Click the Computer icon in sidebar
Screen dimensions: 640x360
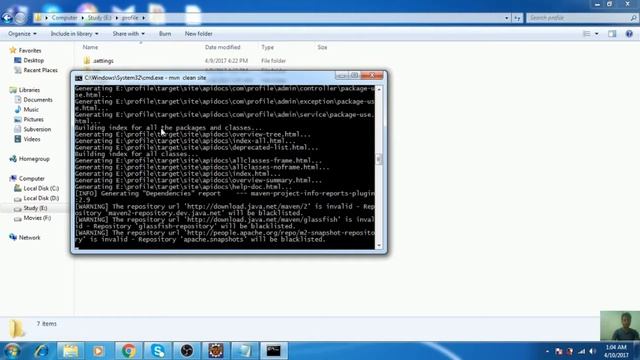pos(13,178)
